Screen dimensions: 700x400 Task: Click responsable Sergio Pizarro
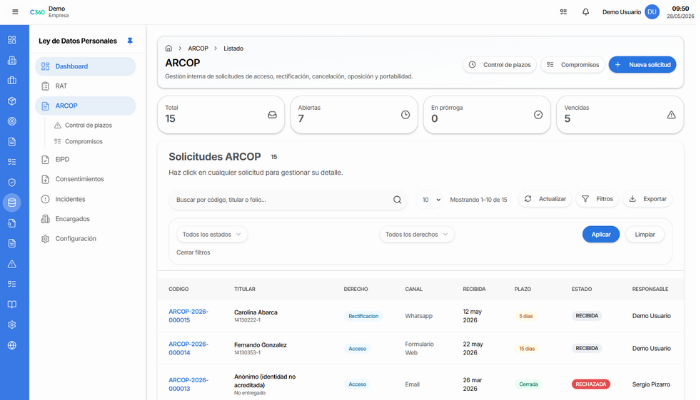[651, 384]
